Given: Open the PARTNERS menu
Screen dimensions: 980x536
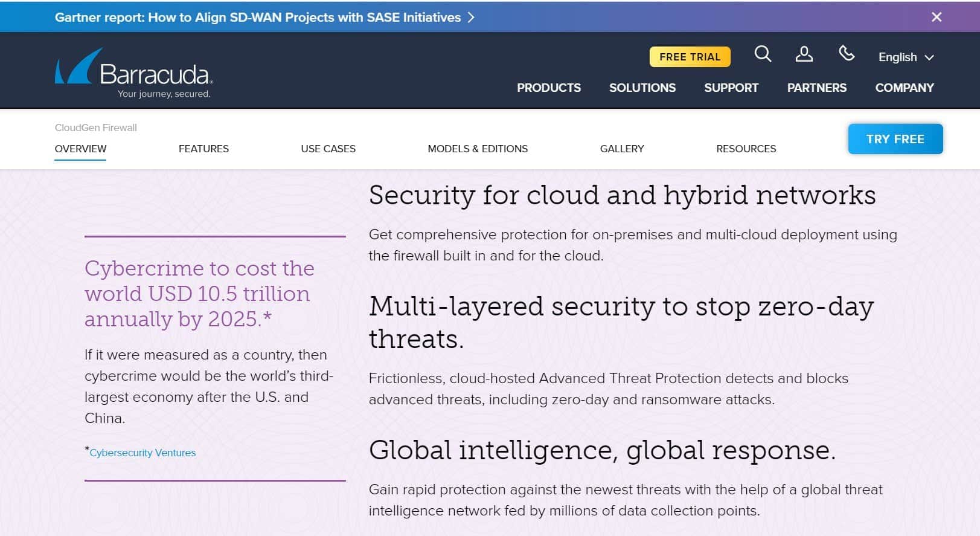Looking at the screenshot, I should pos(817,88).
